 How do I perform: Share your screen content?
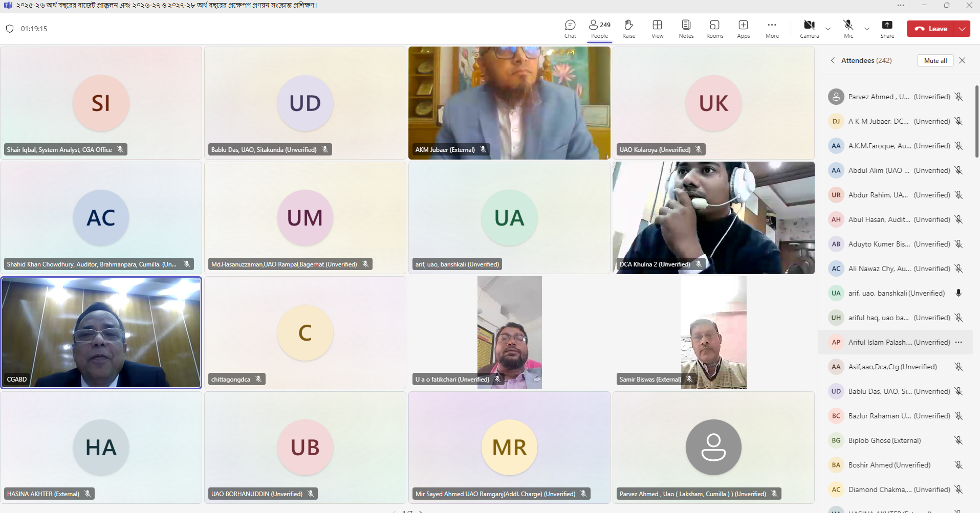click(x=887, y=29)
